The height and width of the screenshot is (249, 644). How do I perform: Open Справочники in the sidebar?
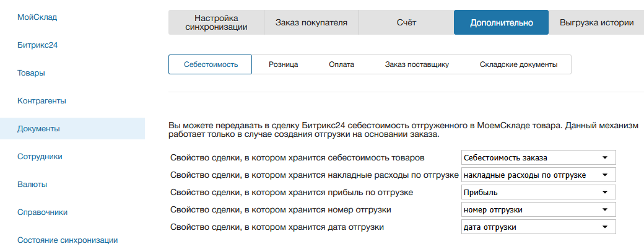point(42,212)
